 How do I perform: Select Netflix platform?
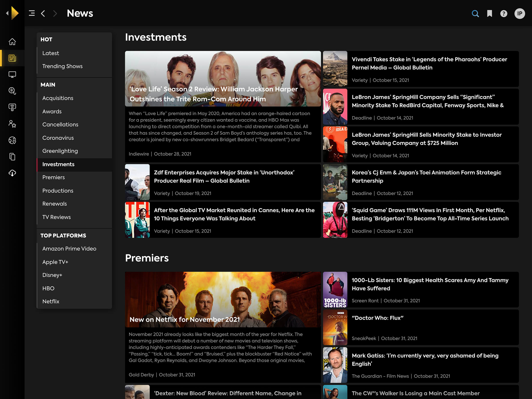pyautogui.click(x=74, y=301)
